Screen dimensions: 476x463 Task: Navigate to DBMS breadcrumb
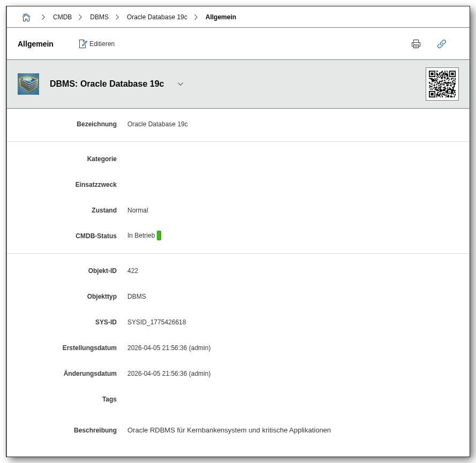point(99,17)
